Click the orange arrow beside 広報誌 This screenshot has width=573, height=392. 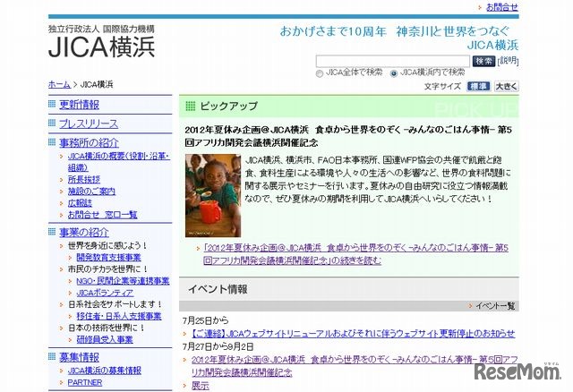click(62, 203)
